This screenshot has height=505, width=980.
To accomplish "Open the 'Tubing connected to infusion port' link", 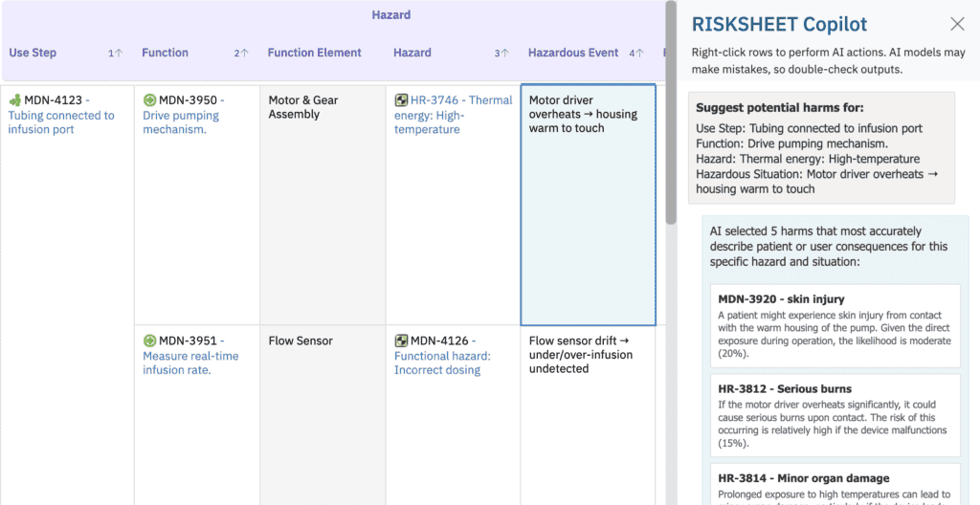I will (x=61, y=122).
